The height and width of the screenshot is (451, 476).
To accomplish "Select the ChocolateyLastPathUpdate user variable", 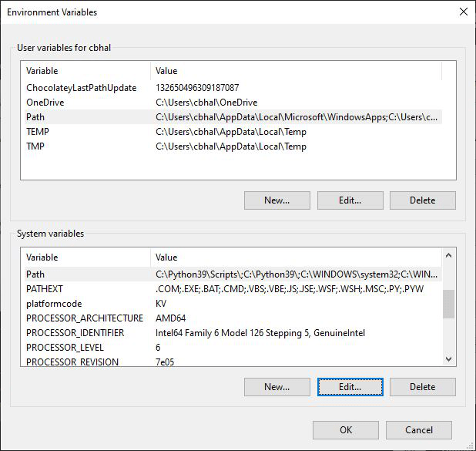I will [81, 88].
